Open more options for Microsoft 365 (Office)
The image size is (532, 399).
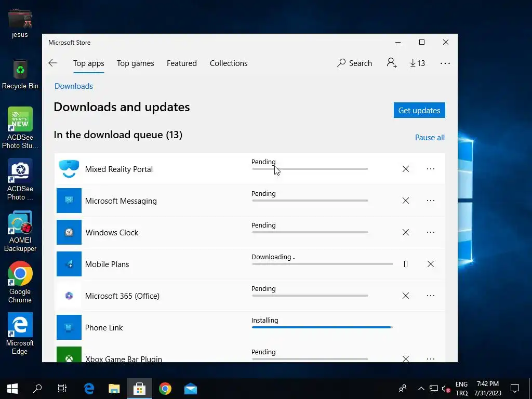point(431,296)
